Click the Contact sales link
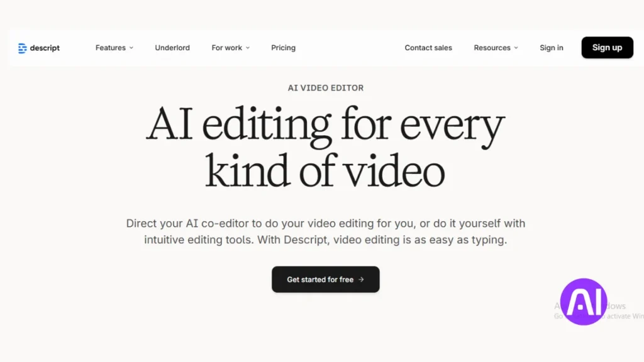This screenshot has height=362, width=644. pyautogui.click(x=428, y=48)
